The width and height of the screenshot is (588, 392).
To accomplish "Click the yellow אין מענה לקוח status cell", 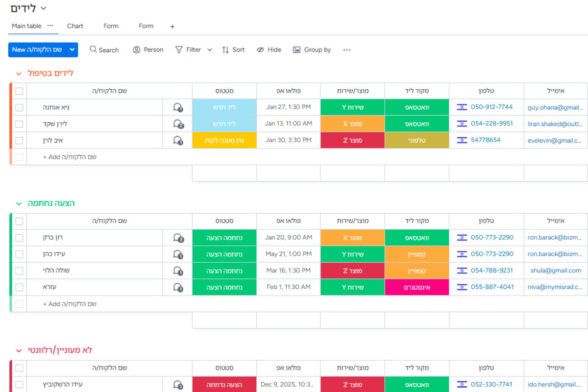I will (224, 140).
